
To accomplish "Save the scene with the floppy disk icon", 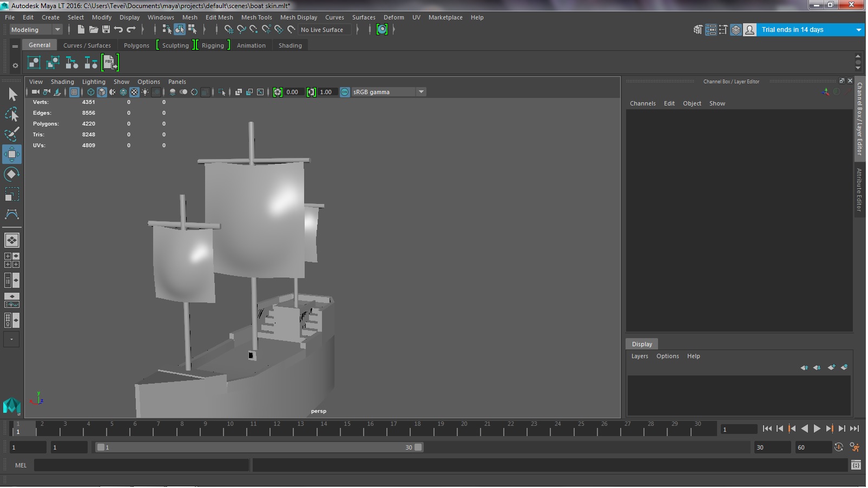I will [106, 30].
